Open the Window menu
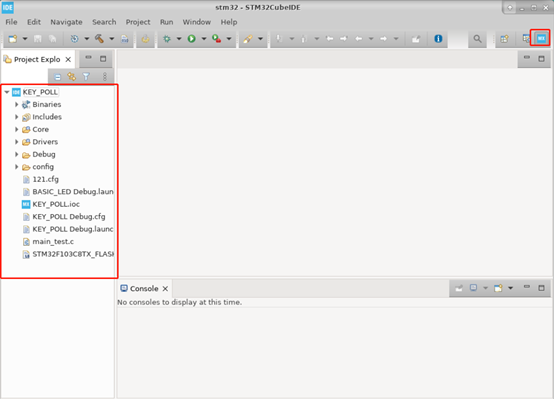The width and height of the screenshot is (554, 399). tap(196, 22)
